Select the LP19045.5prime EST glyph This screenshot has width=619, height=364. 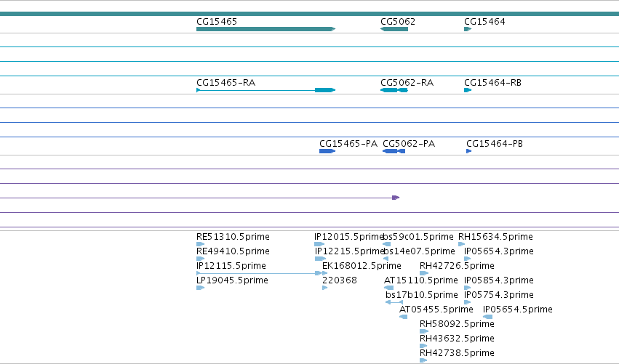coord(200,288)
